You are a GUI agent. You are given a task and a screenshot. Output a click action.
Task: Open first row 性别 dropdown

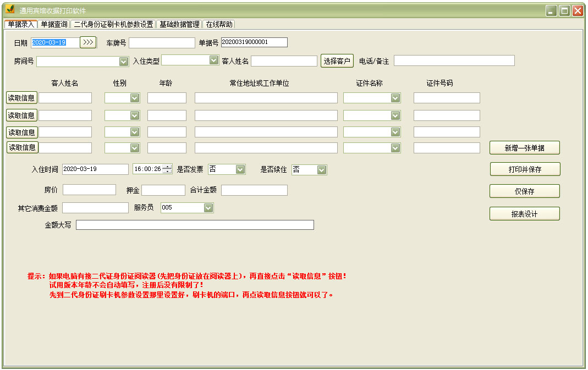tap(134, 98)
